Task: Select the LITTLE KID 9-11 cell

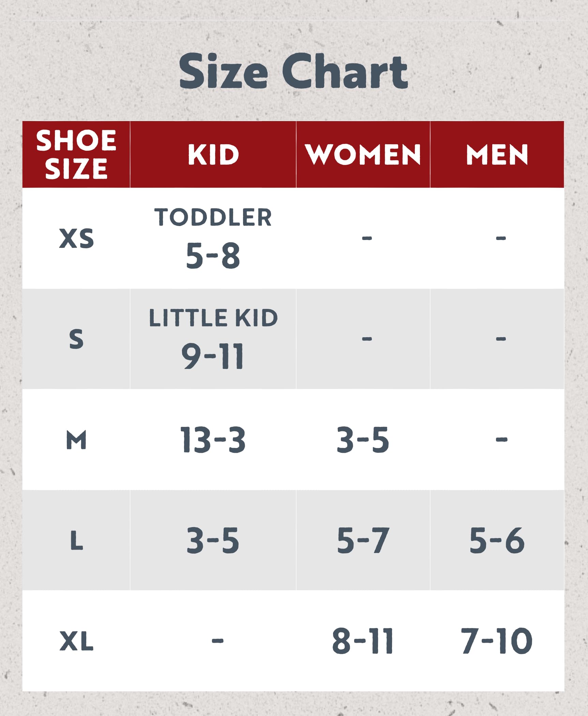Action: tap(213, 339)
